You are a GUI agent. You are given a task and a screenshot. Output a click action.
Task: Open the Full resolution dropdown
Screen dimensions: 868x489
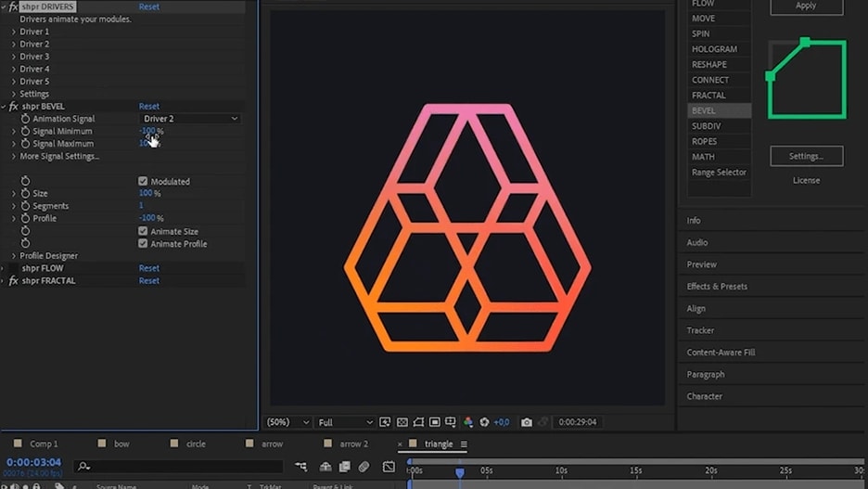345,422
